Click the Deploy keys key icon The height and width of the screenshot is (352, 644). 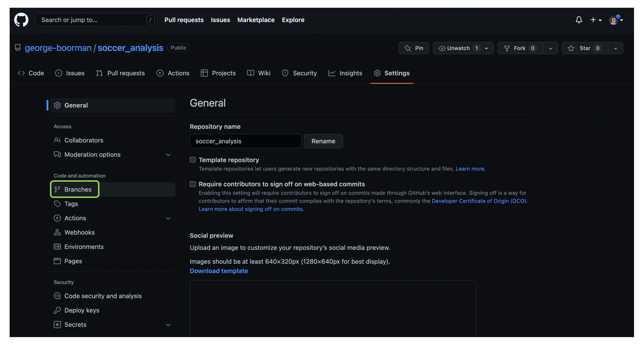(57, 310)
